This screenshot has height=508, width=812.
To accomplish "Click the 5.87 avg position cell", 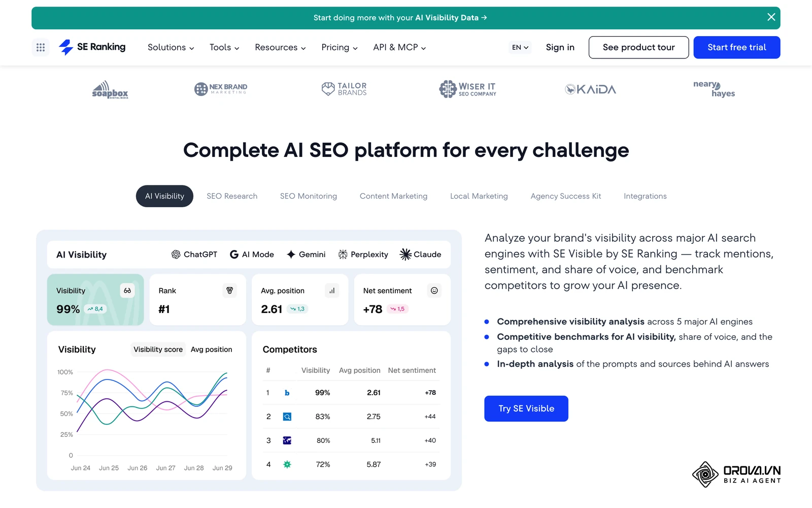I will click(x=374, y=464).
